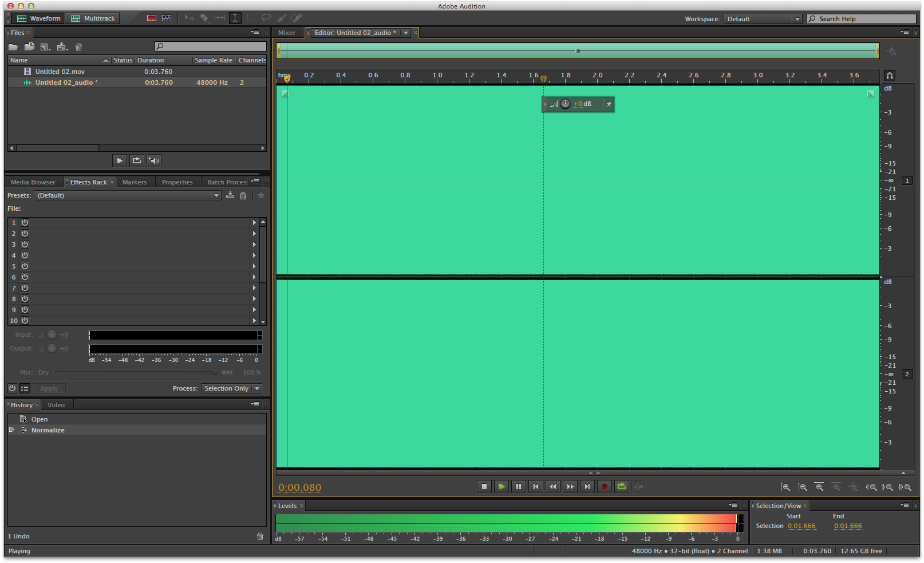This screenshot has height=563, width=924.
Task: Click the Record button in transport
Action: 604,487
